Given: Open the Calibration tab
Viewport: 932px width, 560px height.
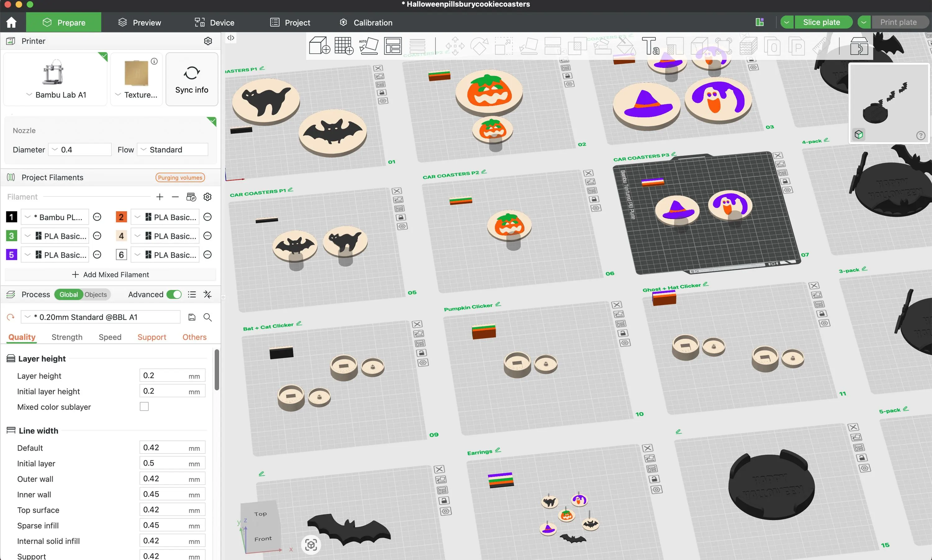Looking at the screenshot, I should coord(366,22).
